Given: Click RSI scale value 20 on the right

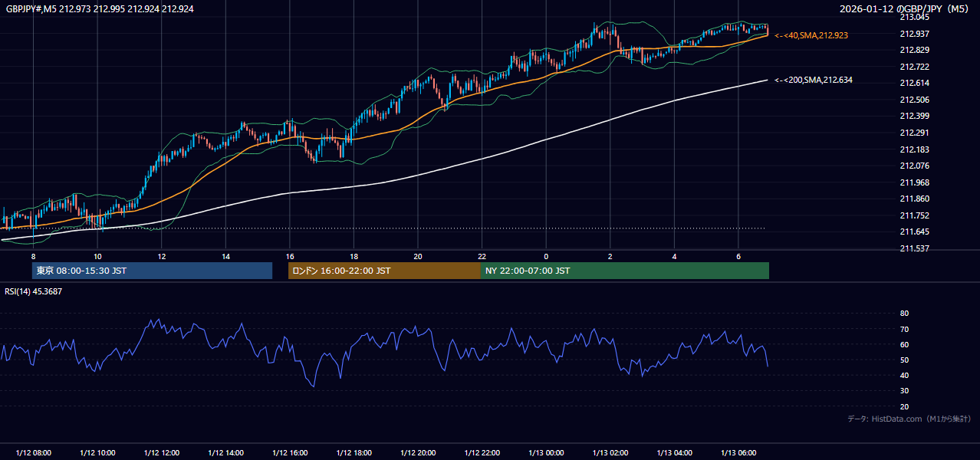Looking at the screenshot, I should click(904, 406).
